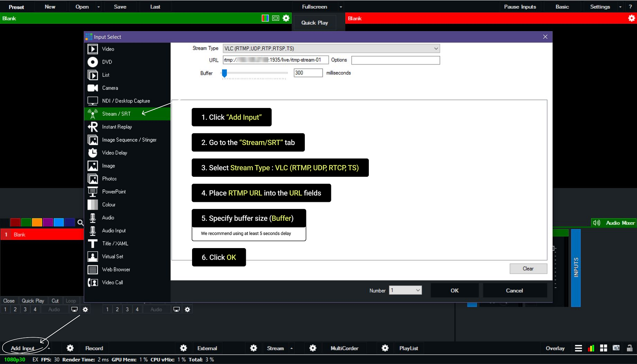
Task: Open External output settings gear
Action: point(183,348)
